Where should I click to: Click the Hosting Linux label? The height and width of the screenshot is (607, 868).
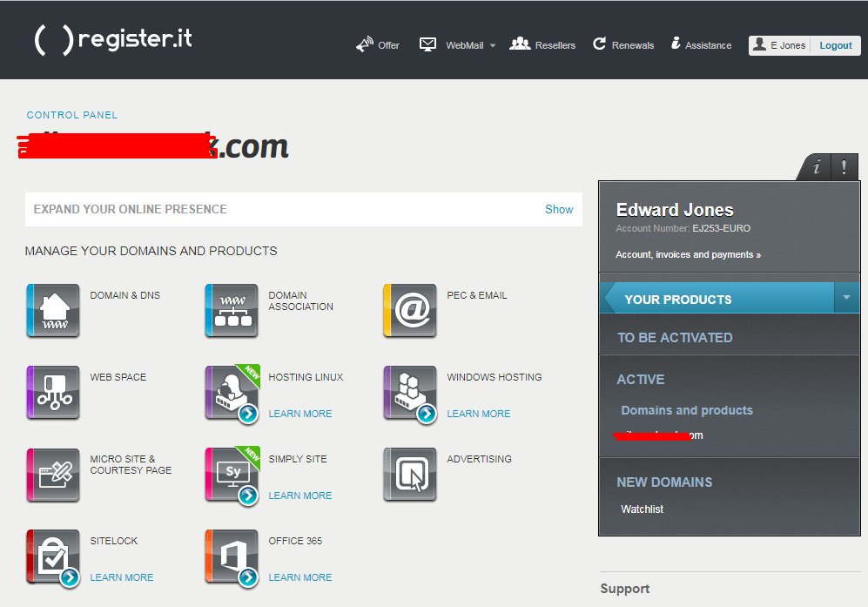pyautogui.click(x=306, y=377)
